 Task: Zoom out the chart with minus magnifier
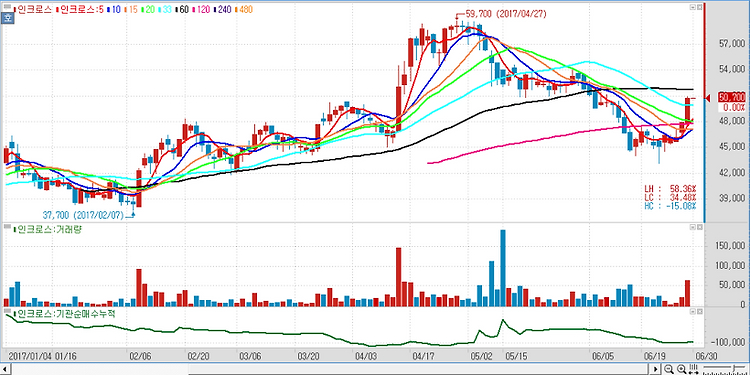[670, 369]
